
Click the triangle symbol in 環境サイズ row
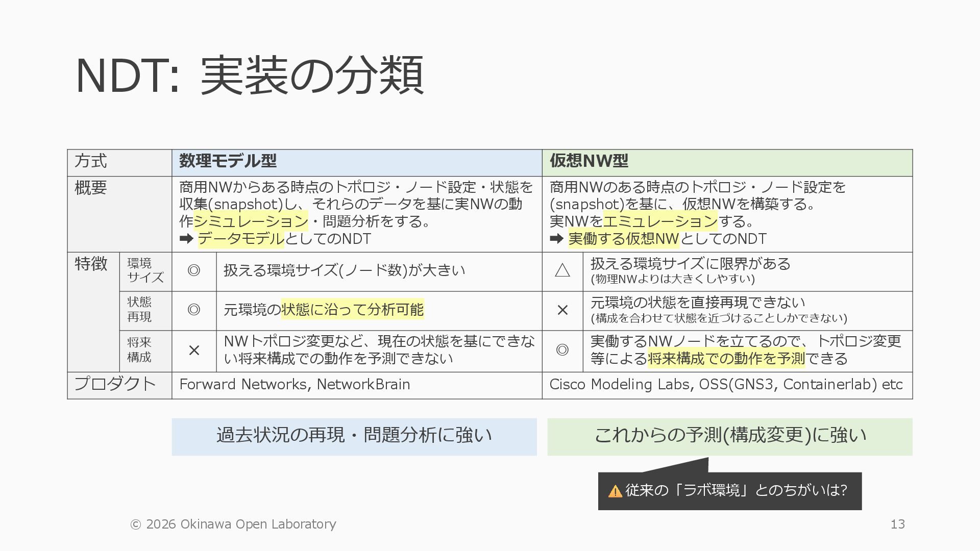coord(562,270)
